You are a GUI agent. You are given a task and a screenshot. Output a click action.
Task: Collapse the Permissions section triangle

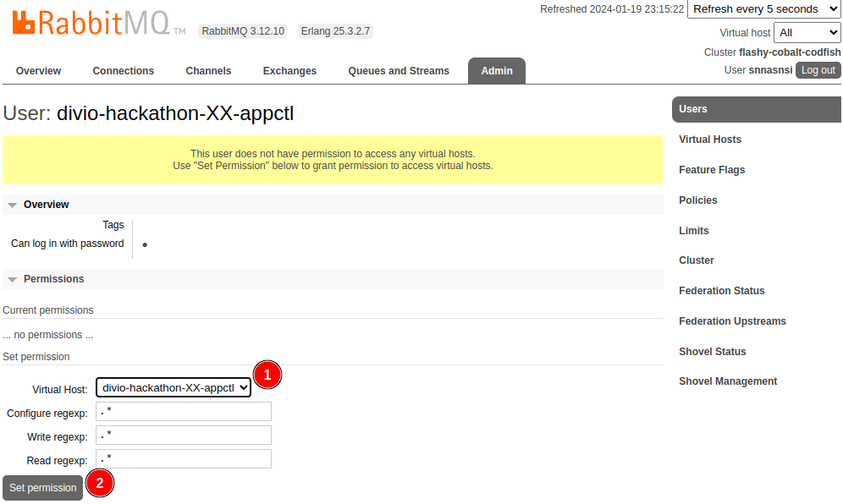[12, 278]
